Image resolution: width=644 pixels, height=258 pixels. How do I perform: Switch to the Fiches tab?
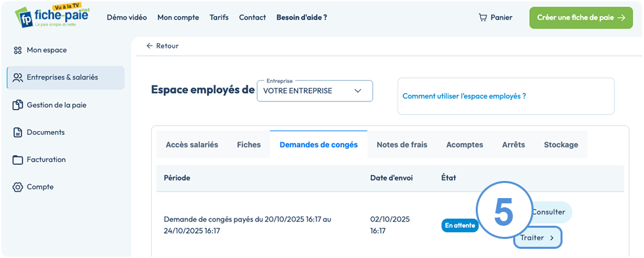(249, 145)
